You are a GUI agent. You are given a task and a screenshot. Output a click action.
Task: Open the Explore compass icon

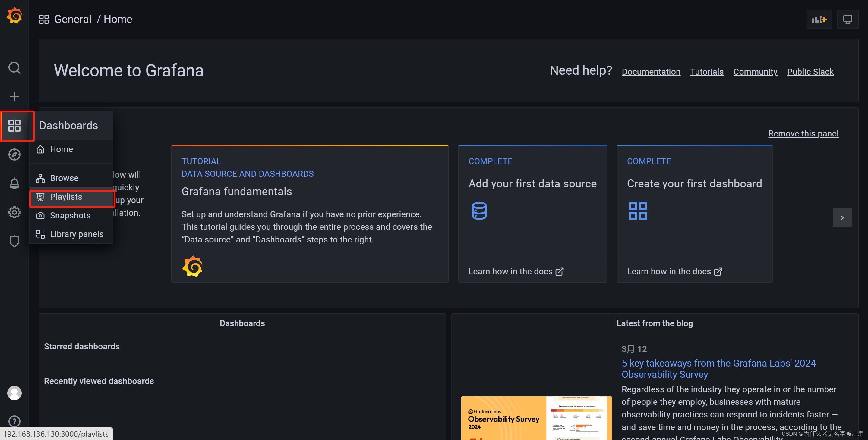click(x=14, y=154)
